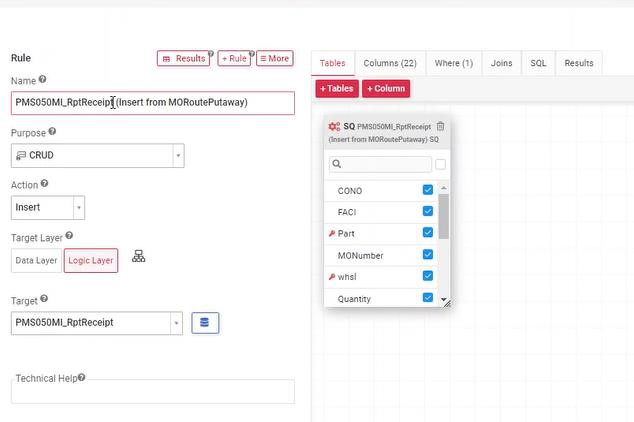Toggle the select-all checkbox beside search box

pos(441,164)
